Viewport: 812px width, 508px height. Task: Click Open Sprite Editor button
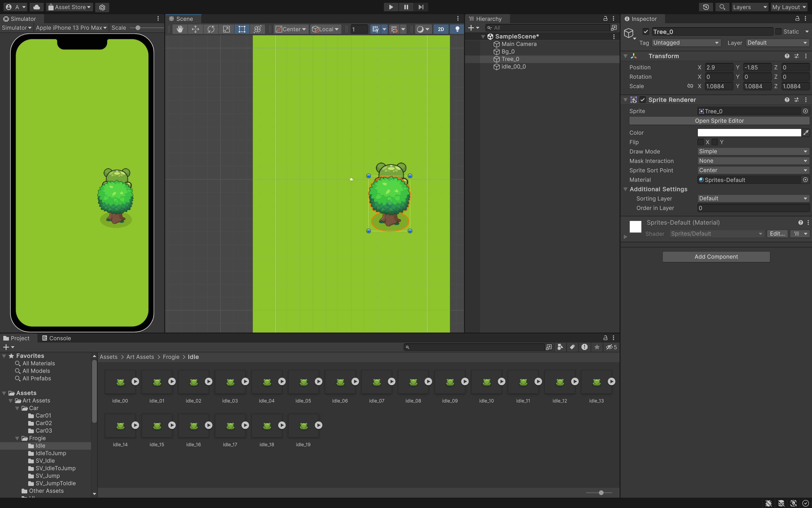(719, 121)
